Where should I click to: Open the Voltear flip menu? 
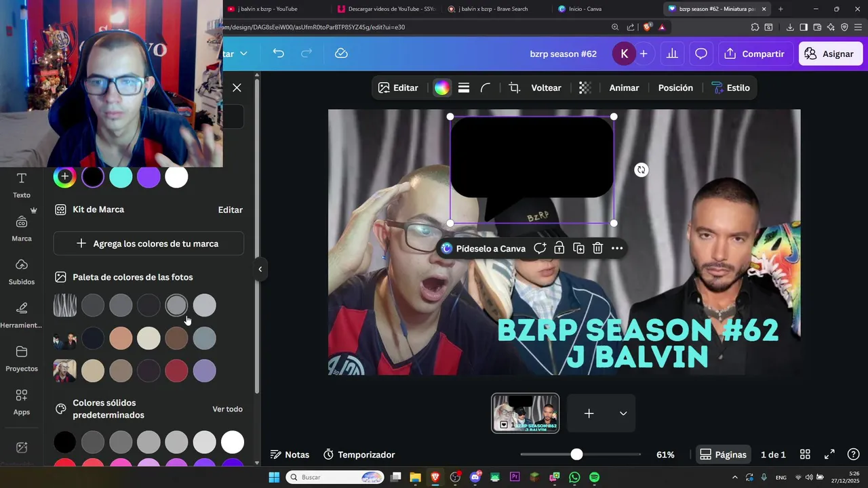(x=546, y=87)
